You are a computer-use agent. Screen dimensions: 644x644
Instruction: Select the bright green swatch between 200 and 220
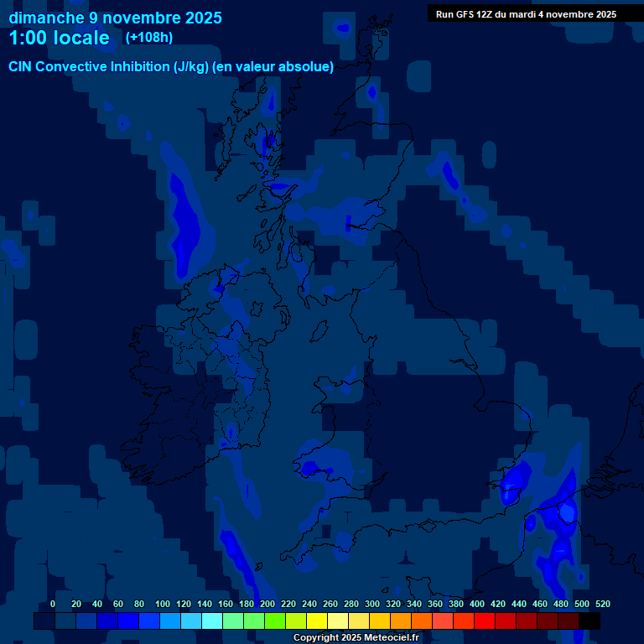tap(275, 621)
